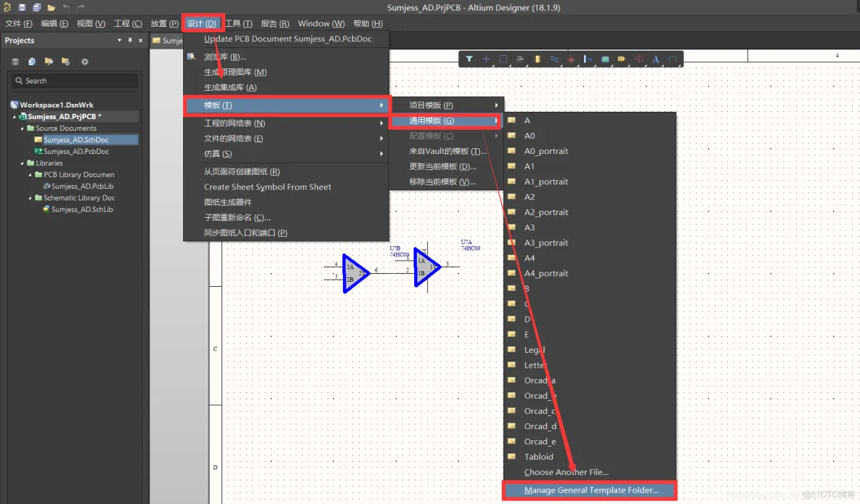Screen dimensions: 860x504
Task: Click in Projects Search field
Action: pyautogui.click(x=75, y=81)
